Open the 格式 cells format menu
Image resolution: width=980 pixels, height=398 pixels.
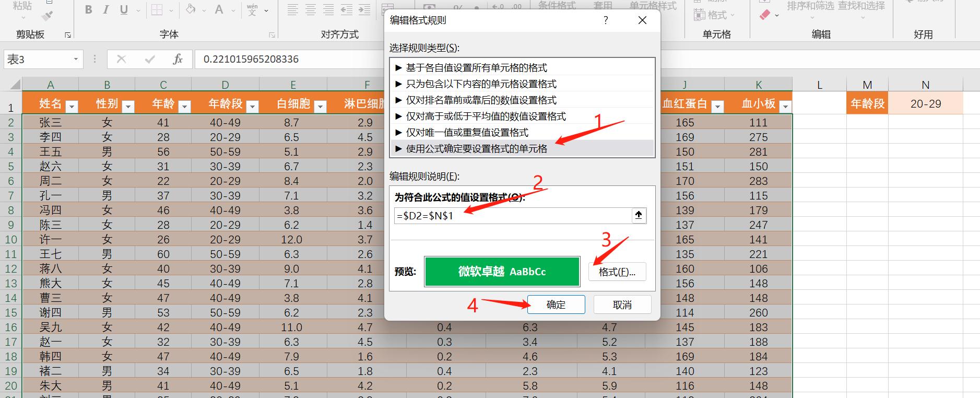tap(714, 15)
